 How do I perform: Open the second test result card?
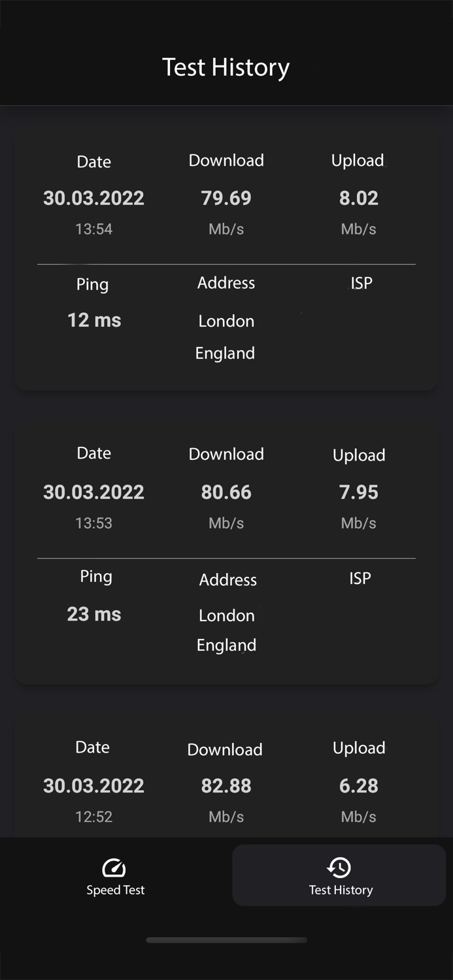[226, 549]
